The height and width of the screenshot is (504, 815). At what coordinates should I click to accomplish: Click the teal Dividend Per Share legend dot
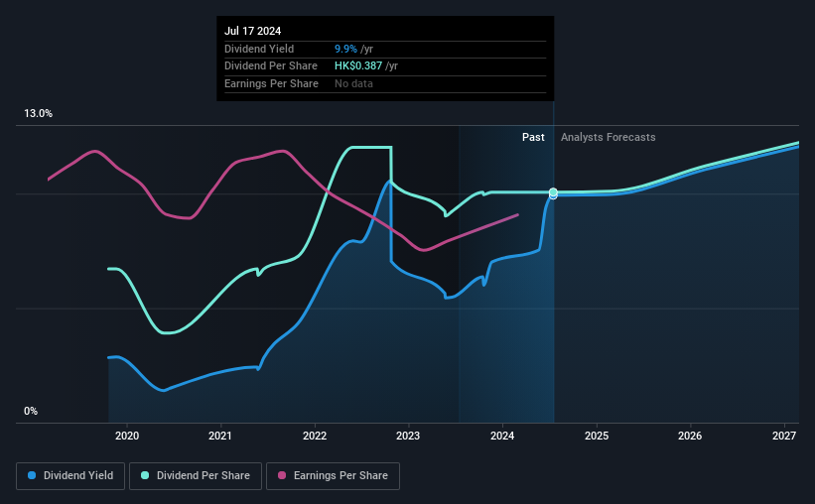145,475
